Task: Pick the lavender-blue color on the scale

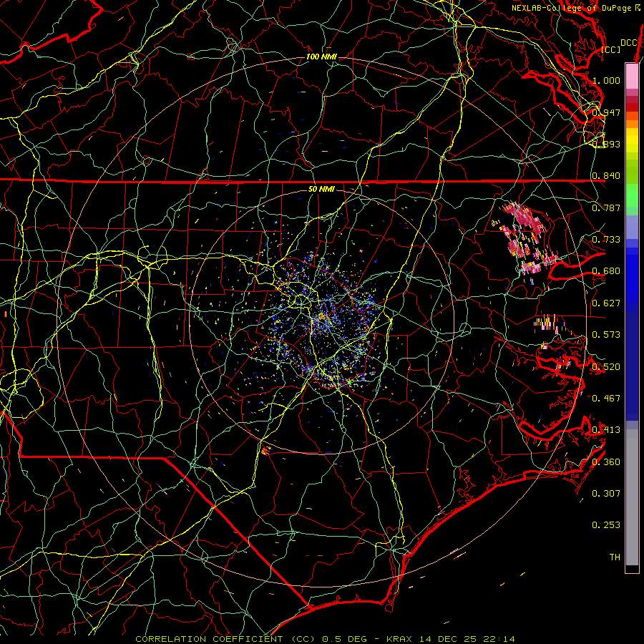Action: pyautogui.click(x=632, y=227)
